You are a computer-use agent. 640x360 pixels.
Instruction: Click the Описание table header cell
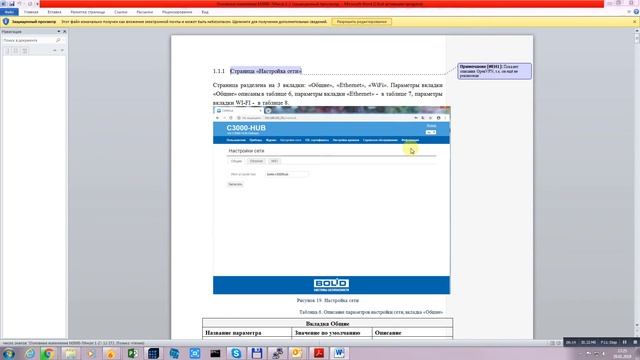(x=412, y=333)
